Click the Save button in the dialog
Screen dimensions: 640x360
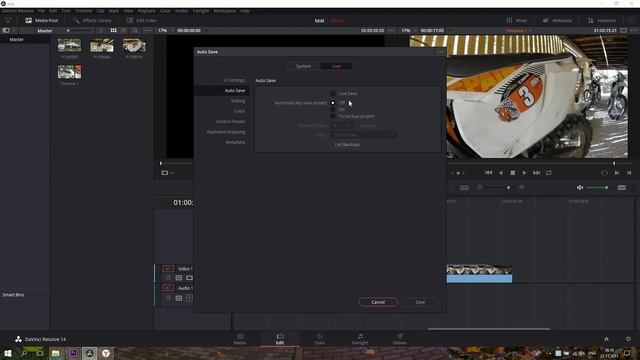point(420,302)
